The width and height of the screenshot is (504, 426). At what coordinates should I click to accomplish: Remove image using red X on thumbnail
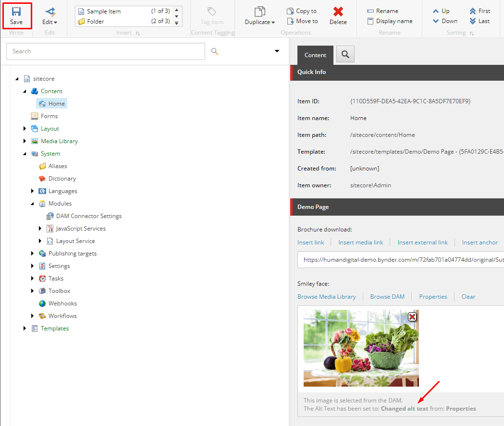[412, 316]
